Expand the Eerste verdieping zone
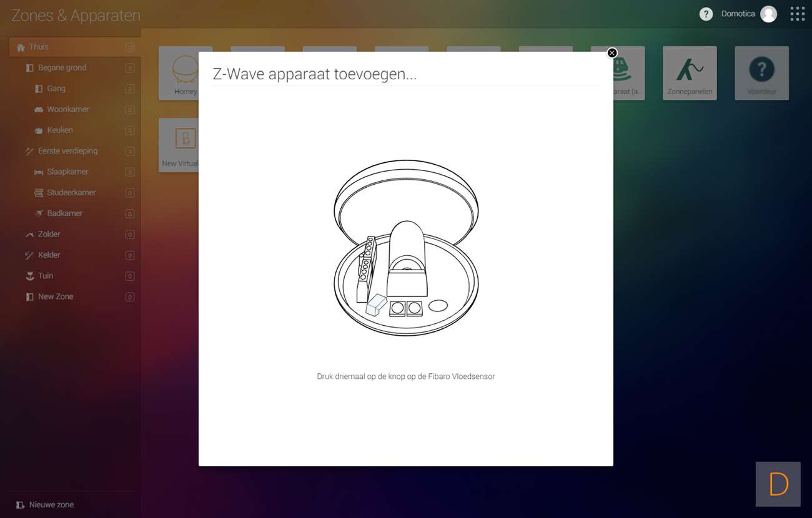 point(67,151)
